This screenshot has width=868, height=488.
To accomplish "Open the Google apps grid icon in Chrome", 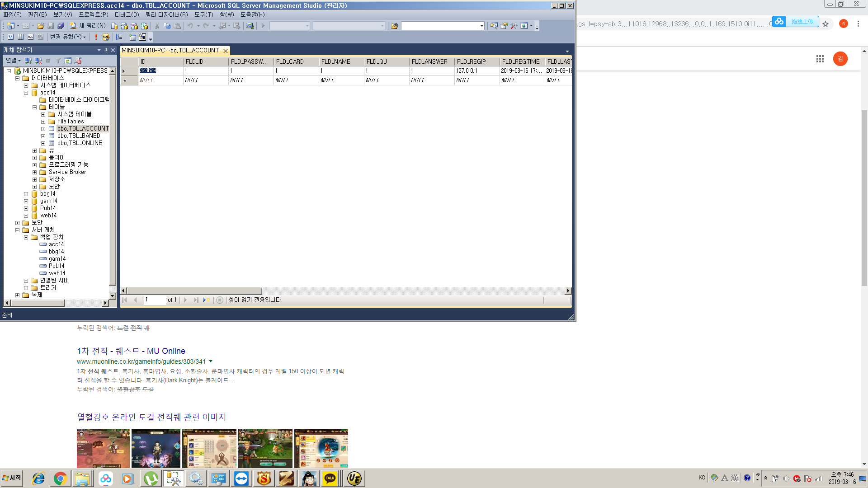I will [x=820, y=59].
